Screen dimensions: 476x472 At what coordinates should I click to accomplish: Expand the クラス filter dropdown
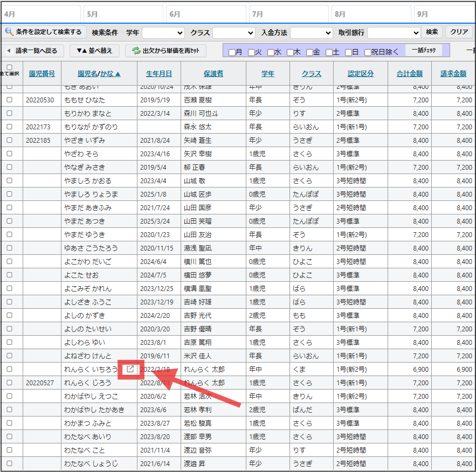pos(234,32)
